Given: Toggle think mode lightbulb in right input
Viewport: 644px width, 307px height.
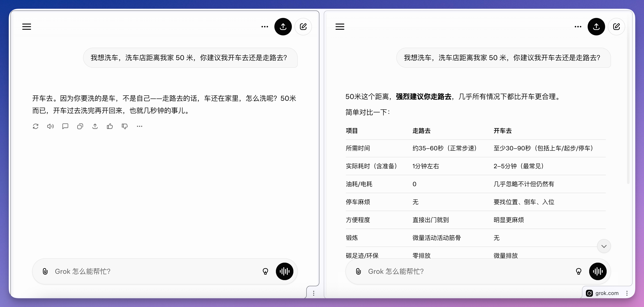Looking at the screenshot, I should [578, 271].
